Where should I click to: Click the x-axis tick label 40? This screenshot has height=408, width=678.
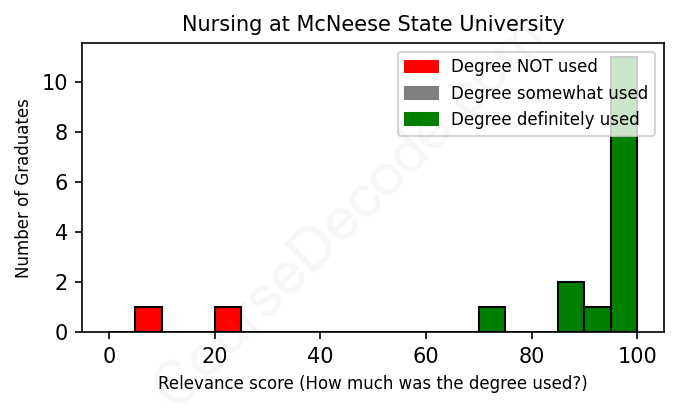coord(320,356)
